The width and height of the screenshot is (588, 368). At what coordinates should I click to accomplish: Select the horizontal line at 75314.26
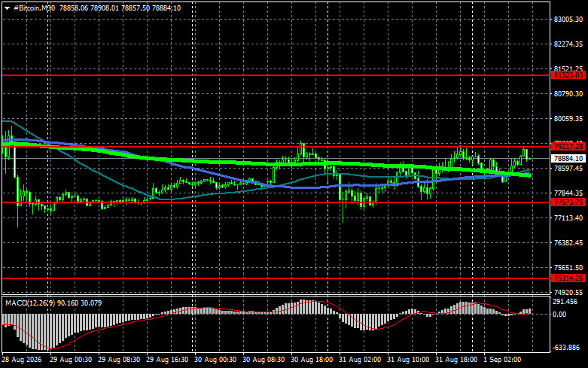click(x=276, y=278)
